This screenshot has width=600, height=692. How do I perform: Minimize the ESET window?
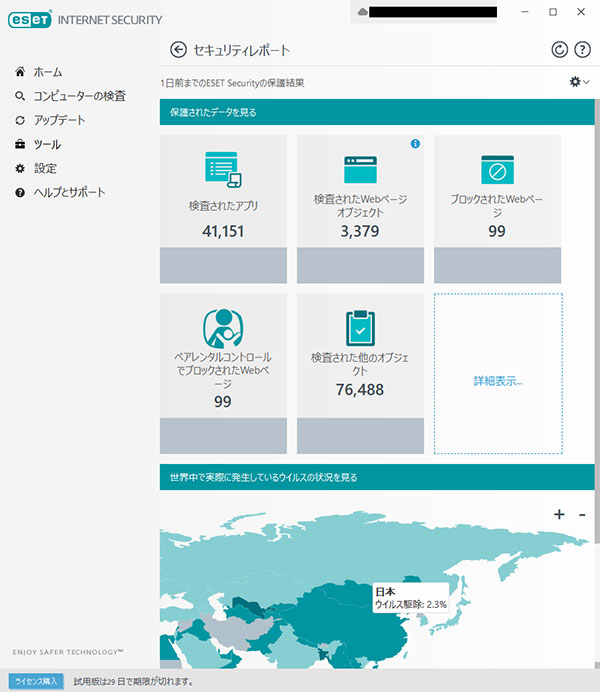525,12
